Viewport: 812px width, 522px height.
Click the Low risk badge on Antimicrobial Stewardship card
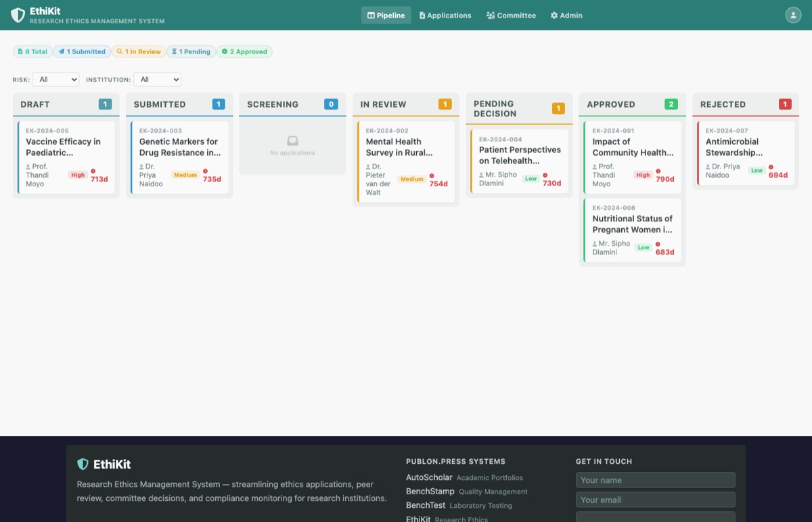[757, 171]
